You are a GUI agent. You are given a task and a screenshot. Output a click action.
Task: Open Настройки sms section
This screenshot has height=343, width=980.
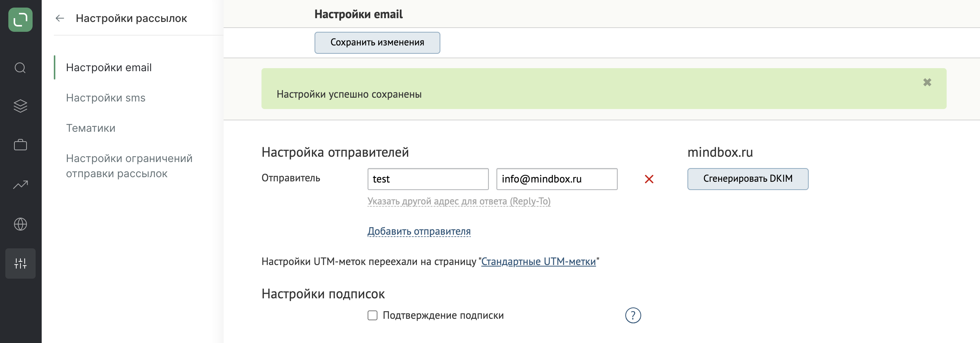click(106, 98)
